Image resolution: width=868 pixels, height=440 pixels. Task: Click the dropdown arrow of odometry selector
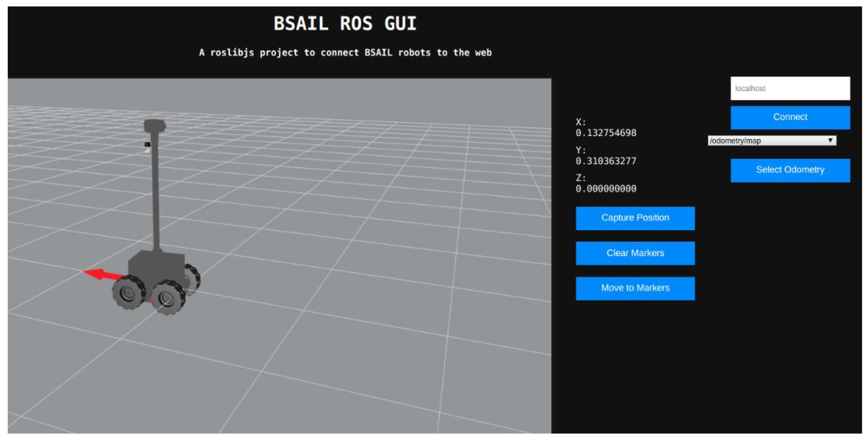coord(830,140)
